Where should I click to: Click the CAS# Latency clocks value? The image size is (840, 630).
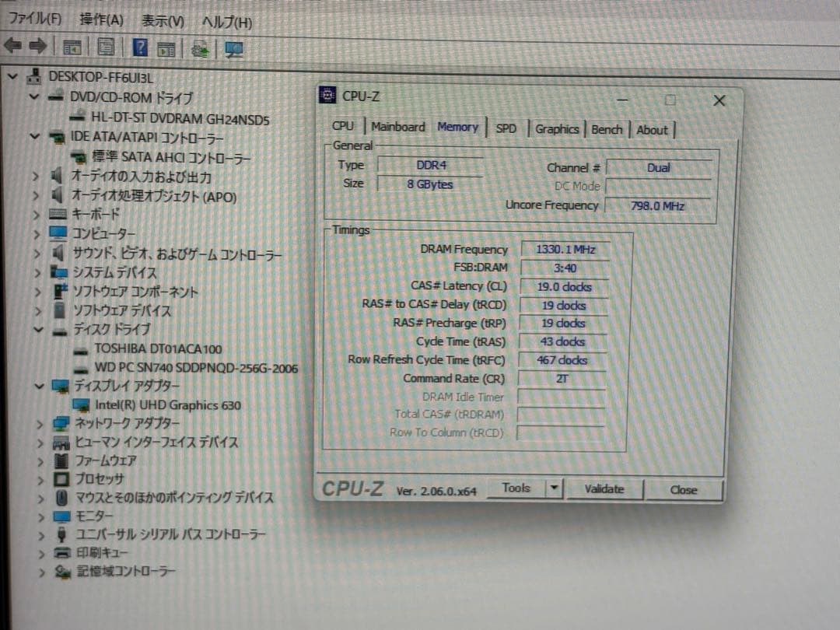click(565, 287)
